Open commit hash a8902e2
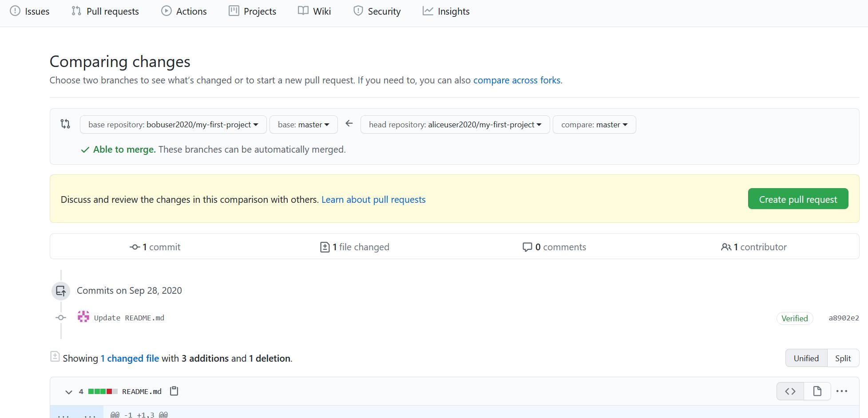This screenshot has width=868, height=418. point(843,318)
